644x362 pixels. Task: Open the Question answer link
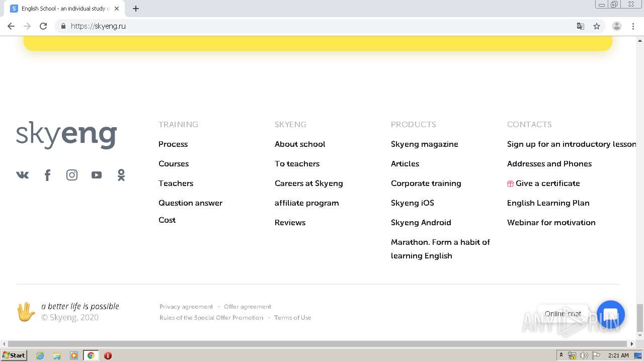[190, 203]
